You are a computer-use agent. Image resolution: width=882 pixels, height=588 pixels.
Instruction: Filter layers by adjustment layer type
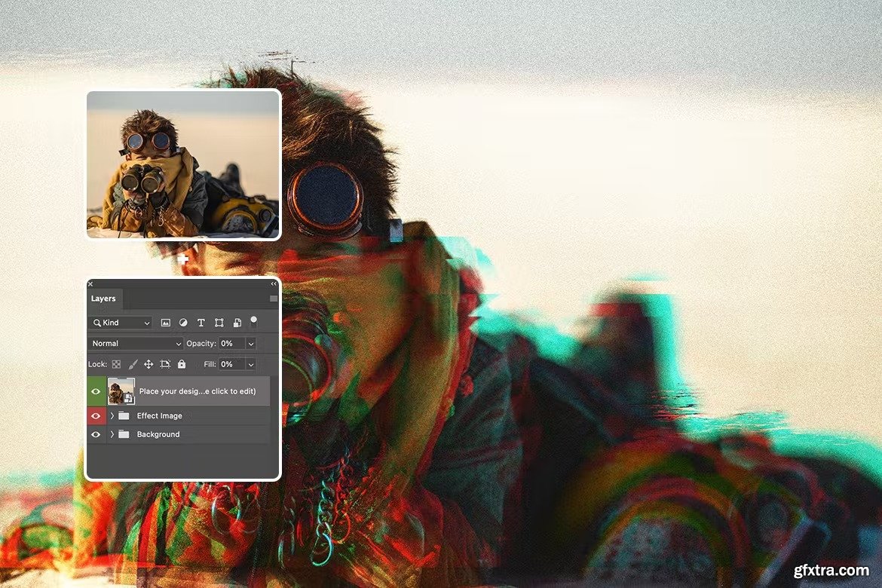(183, 323)
